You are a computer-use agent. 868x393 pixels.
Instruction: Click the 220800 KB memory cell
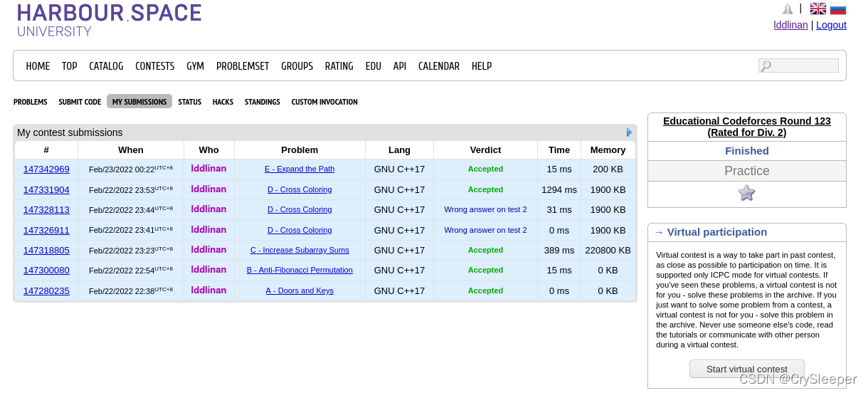point(608,251)
